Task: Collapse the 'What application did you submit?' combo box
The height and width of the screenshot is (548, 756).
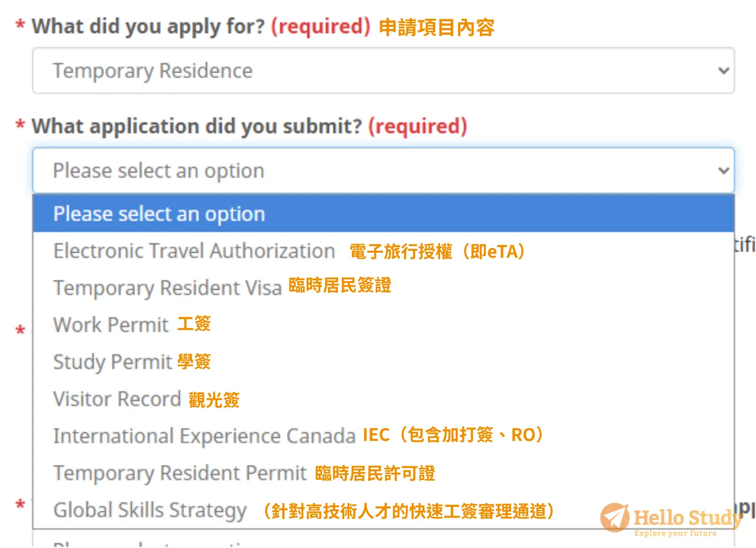Action: 383,170
